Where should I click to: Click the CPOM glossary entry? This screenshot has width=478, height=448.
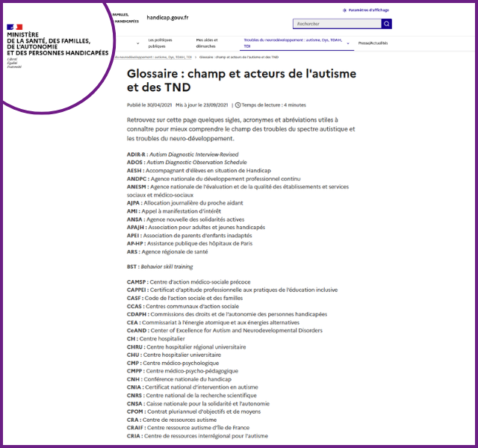[x=194, y=411]
